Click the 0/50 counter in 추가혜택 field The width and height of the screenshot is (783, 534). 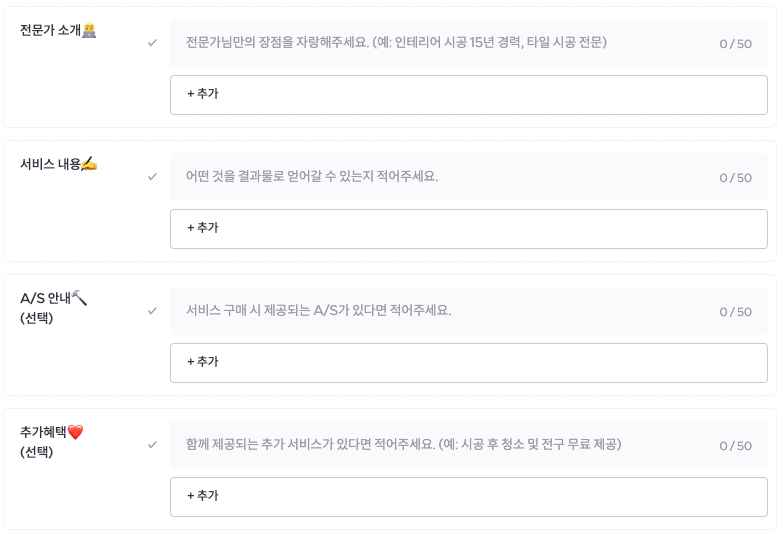tap(736, 446)
